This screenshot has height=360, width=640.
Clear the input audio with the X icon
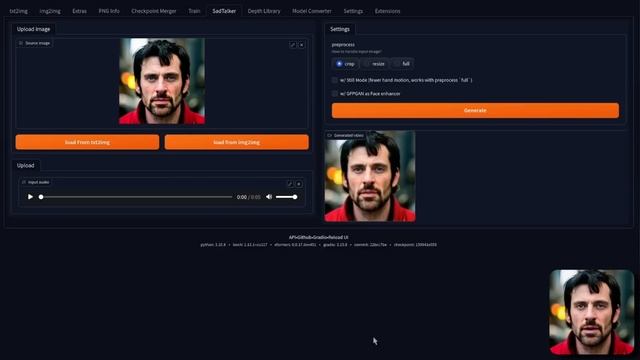[x=299, y=184]
